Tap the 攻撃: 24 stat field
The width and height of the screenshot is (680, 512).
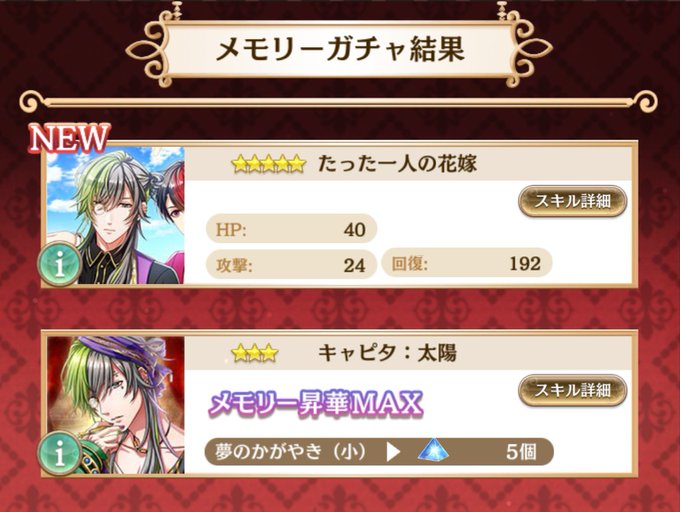coord(291,264)
